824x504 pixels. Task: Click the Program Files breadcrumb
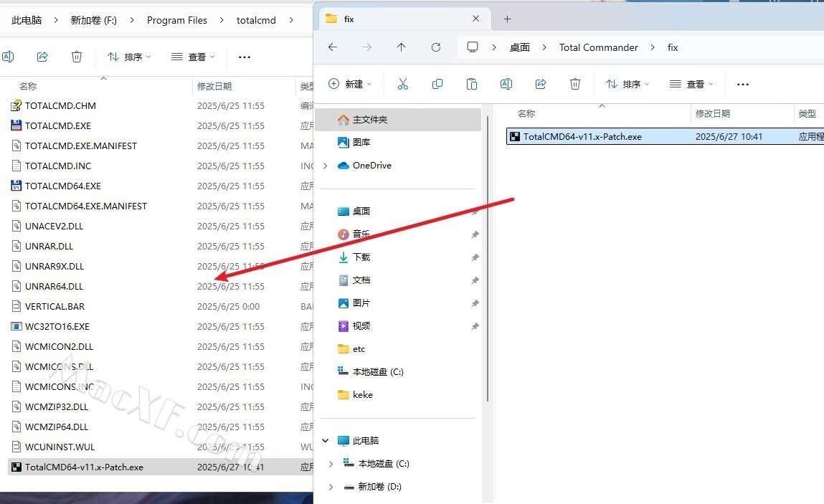coord(177,20)
